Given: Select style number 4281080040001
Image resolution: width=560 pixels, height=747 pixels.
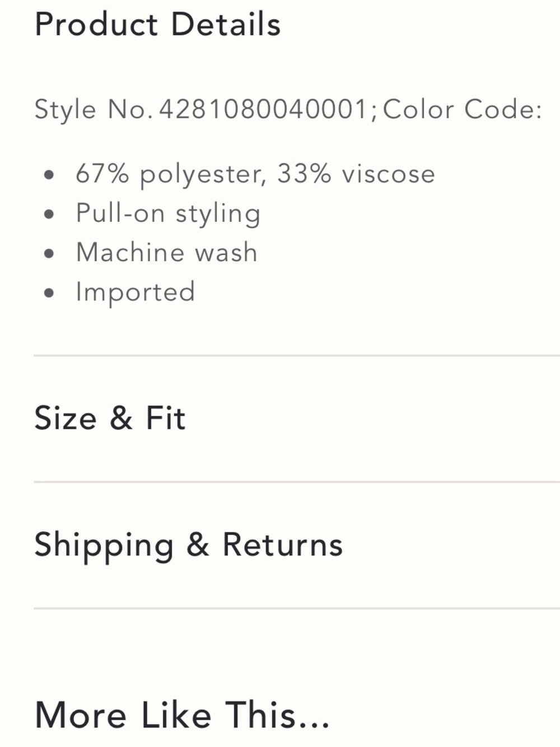Looking at the screenshot, I should [263, 109].
